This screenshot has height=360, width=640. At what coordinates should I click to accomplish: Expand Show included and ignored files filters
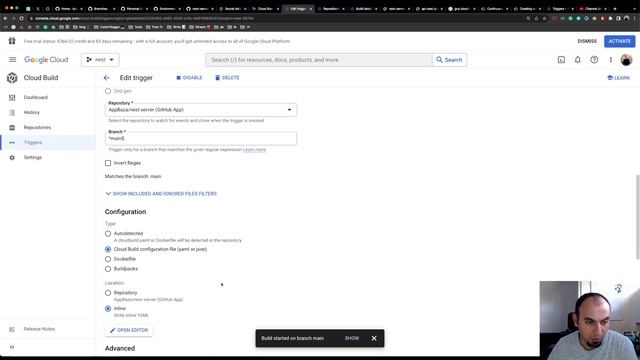click(x=161, y=193)
